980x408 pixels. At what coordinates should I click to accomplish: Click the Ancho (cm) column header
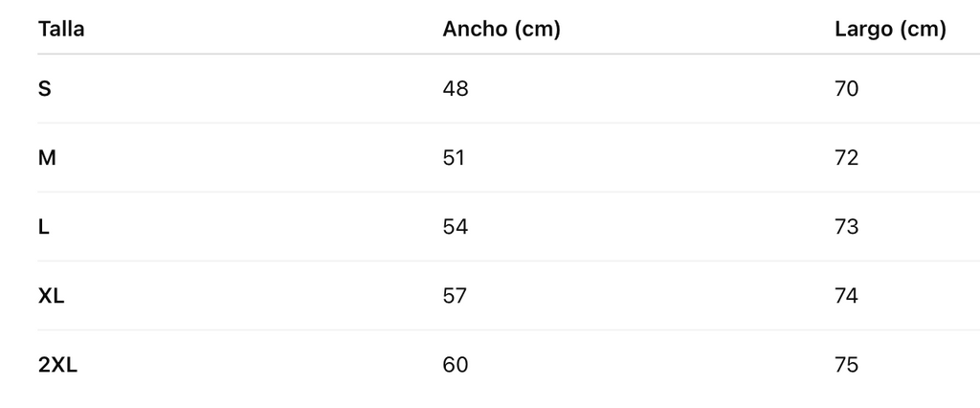point(501,30)
